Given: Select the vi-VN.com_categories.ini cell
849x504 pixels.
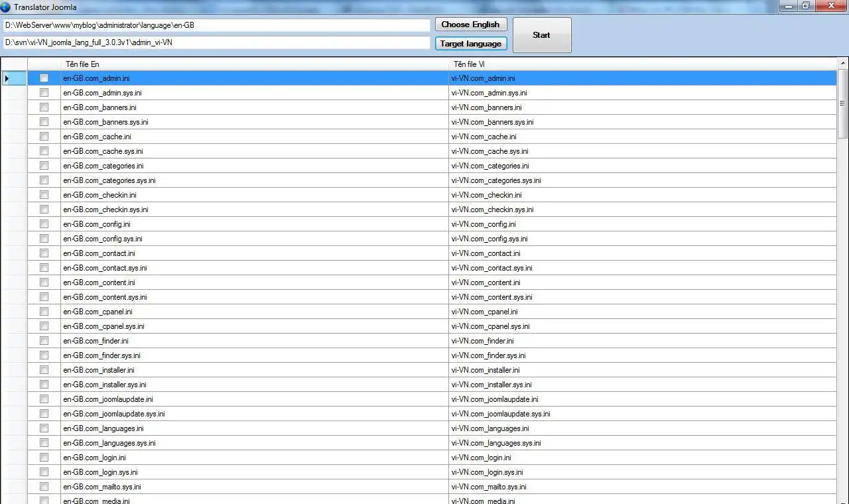Looking at the screenshot, I should 643,166.
